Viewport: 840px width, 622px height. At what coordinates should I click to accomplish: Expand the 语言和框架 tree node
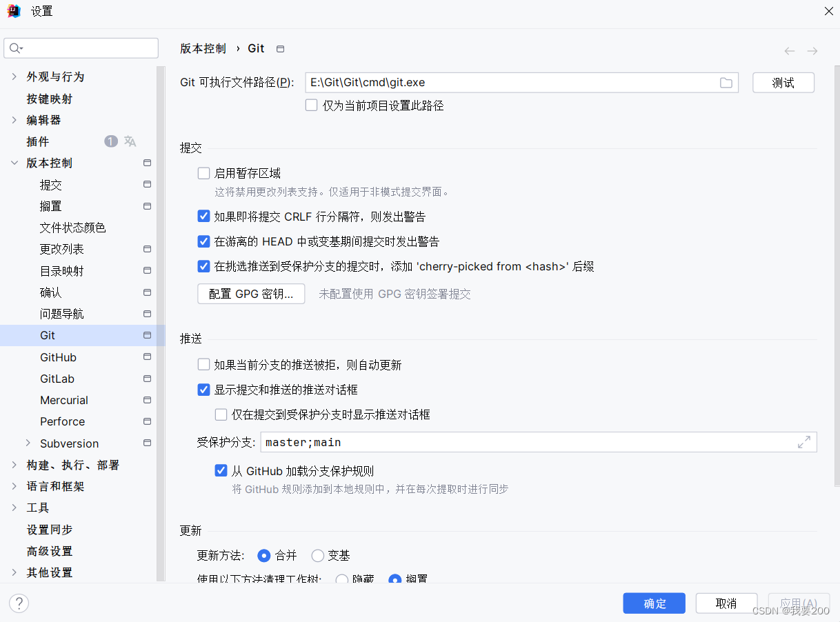(14, 486)
